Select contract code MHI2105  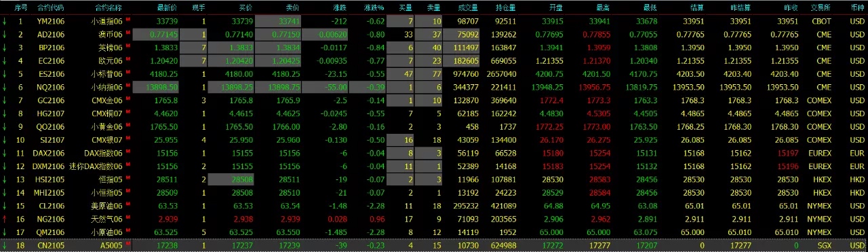49,193
